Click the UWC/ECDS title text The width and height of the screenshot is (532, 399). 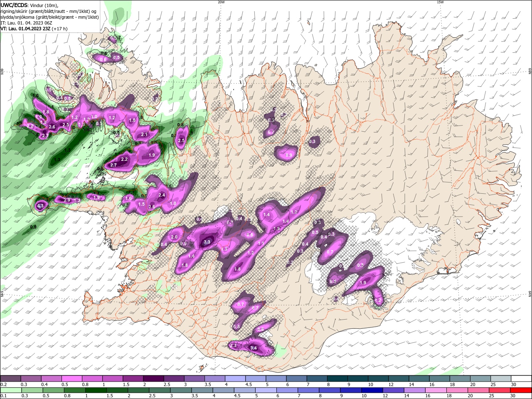pyautogui.click(x=14, y=5)
